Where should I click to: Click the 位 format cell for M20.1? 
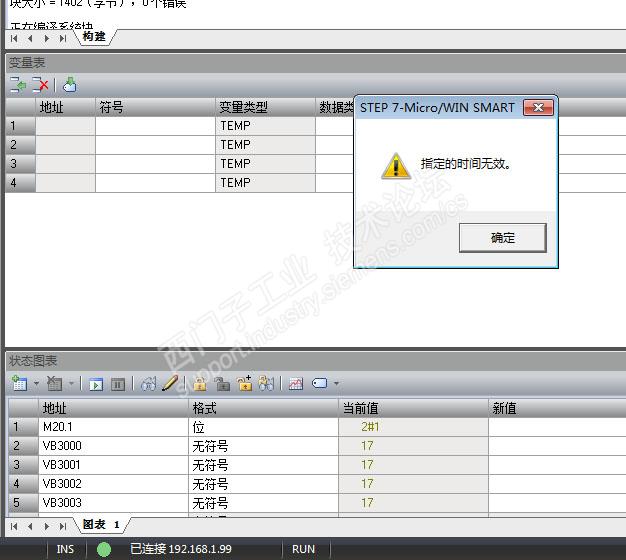point(263,427)
